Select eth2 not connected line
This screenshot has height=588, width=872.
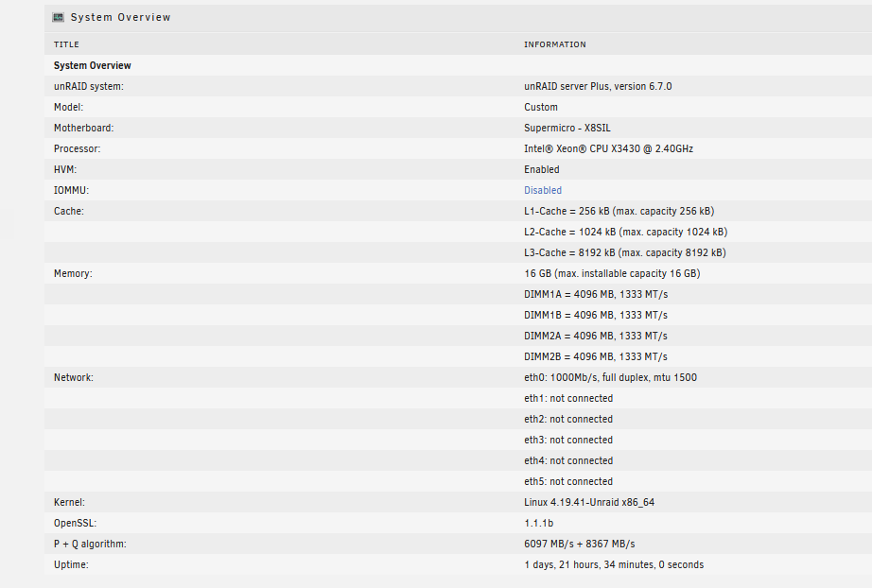point(568,419)
